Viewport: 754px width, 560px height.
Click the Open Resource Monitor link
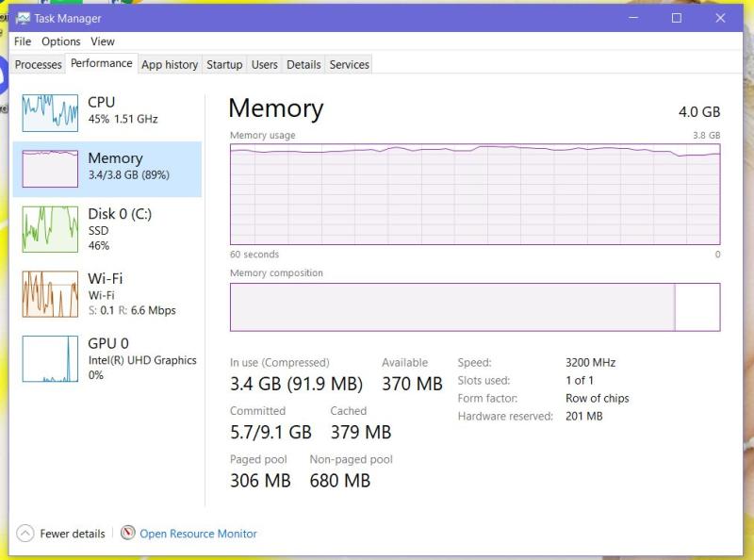198,534
